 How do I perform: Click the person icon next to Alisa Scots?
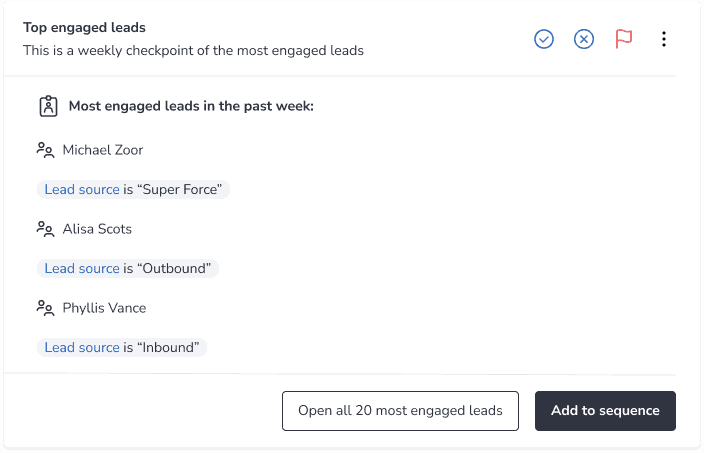coord(45,229)
